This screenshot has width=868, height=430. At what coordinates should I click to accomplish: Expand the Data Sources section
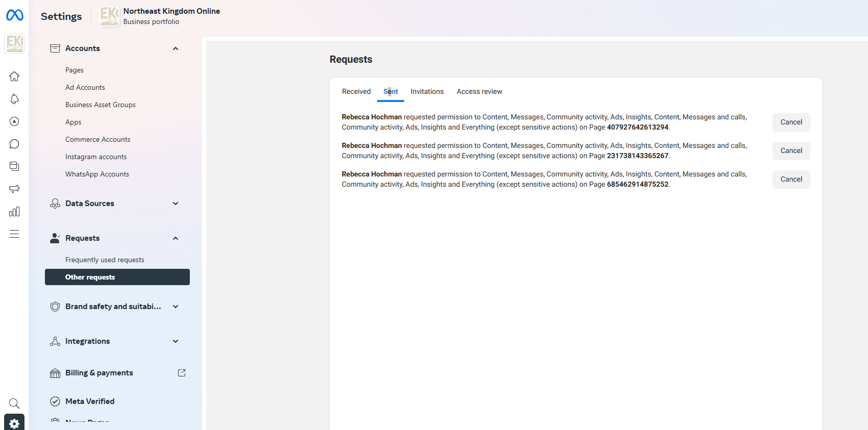176,204
